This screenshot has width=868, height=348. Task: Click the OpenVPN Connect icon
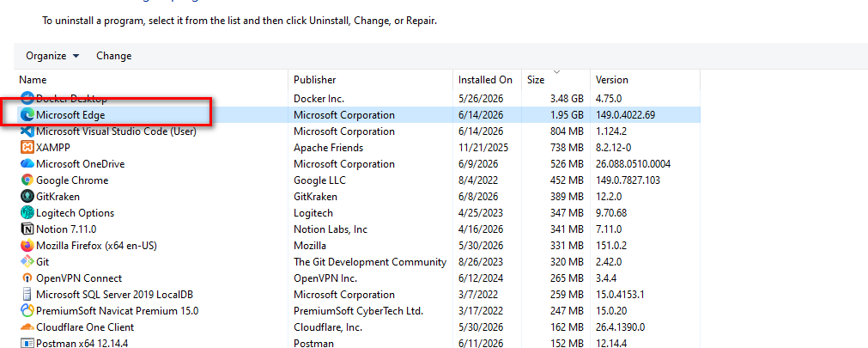coord(27,278)
